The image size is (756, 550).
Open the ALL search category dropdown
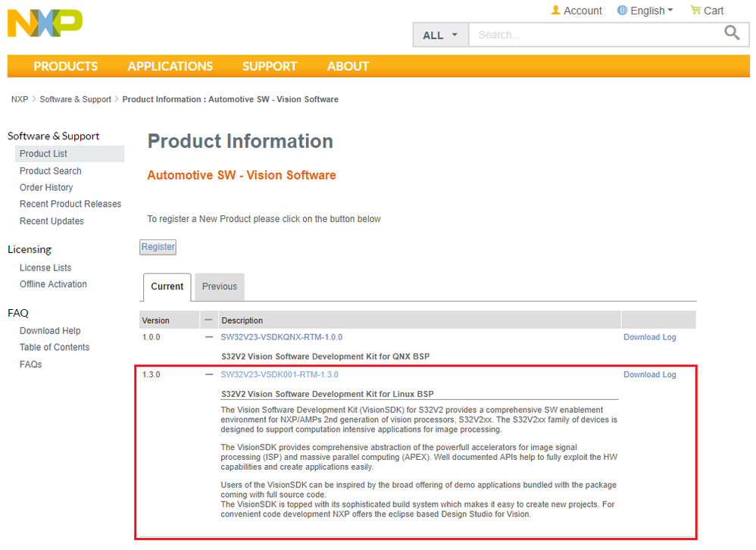click(440, 35)
